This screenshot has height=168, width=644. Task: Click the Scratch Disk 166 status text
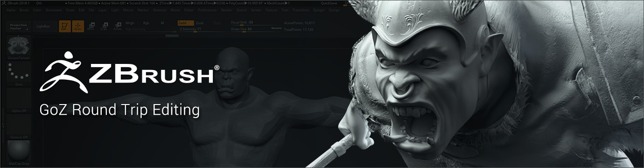[142, 3]
